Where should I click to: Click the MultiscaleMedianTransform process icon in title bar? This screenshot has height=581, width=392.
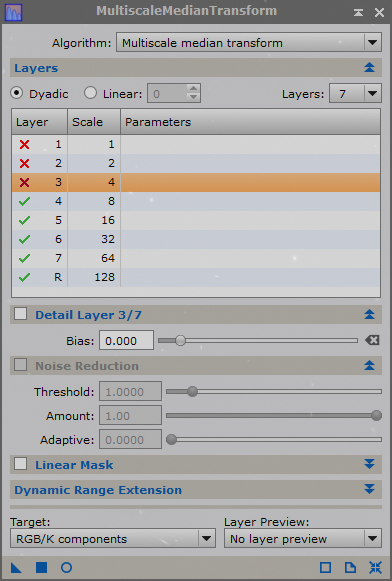coord(13,12)
